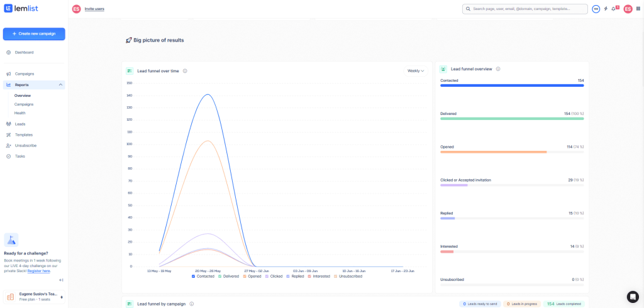Click the team building icon

(x=11, y=297)
